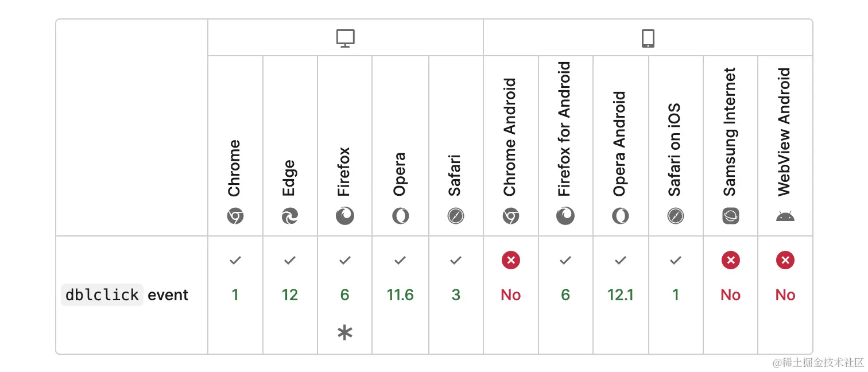
Task: Open Chrome version 1 support cell
Action: pos(235,295)
